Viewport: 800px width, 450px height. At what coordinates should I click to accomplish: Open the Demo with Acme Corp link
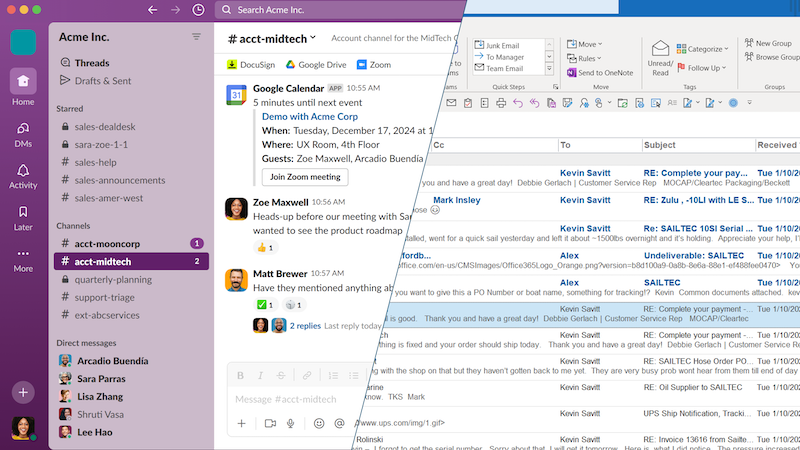click(309, 116)
